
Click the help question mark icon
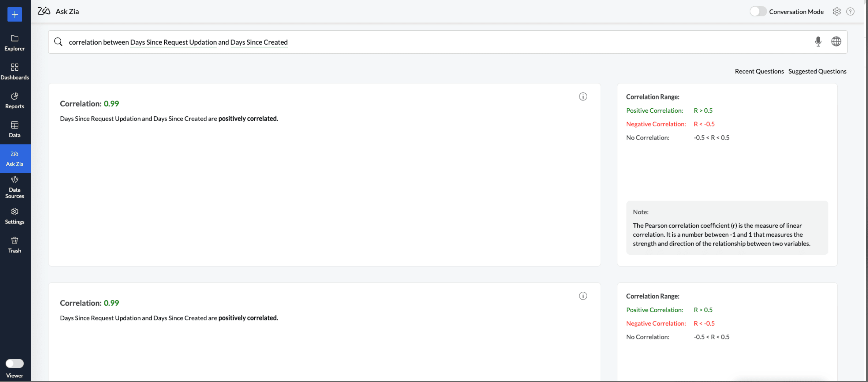tap(850, 12)
